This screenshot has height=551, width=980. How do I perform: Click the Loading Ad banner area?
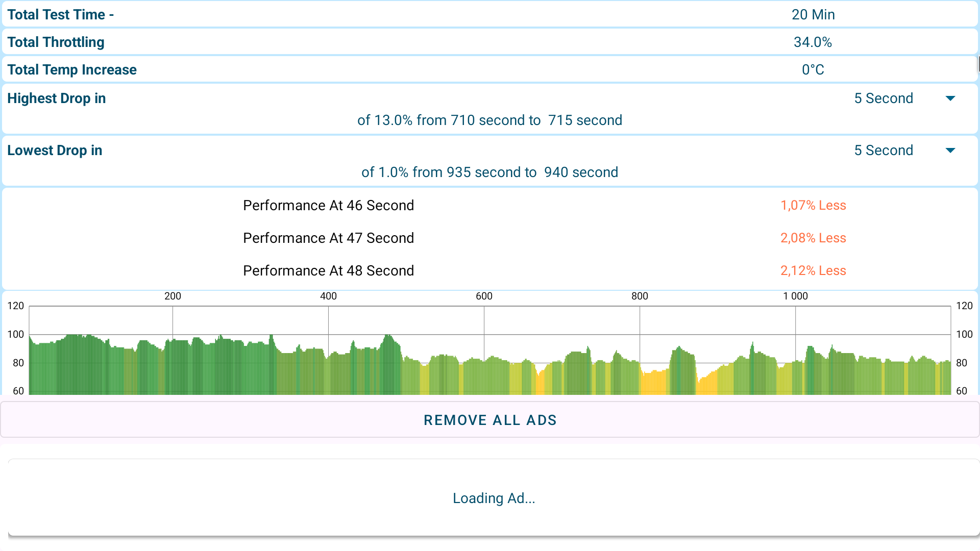[493, 498]
